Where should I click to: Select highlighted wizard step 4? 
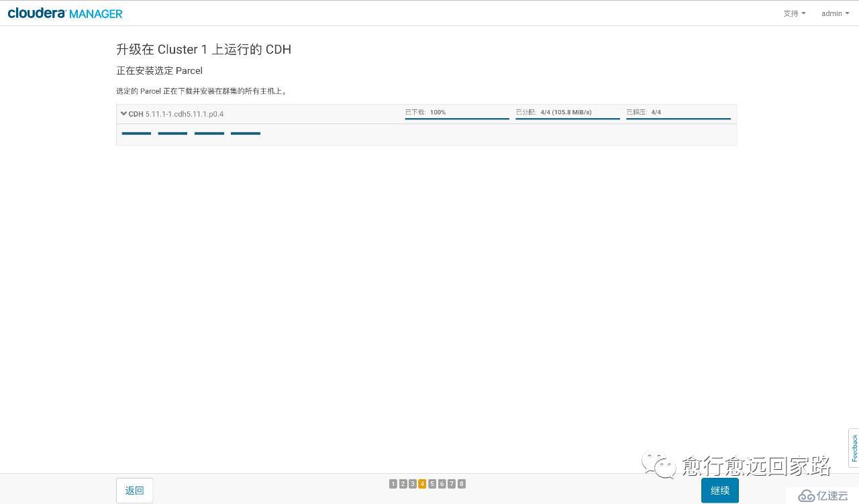click(x=422, y=484)
